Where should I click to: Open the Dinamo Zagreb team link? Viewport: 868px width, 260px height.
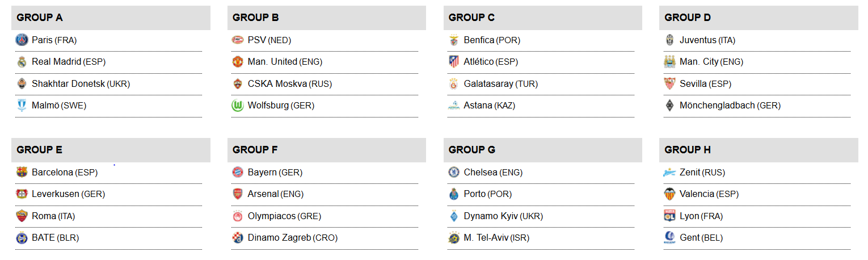279,238
